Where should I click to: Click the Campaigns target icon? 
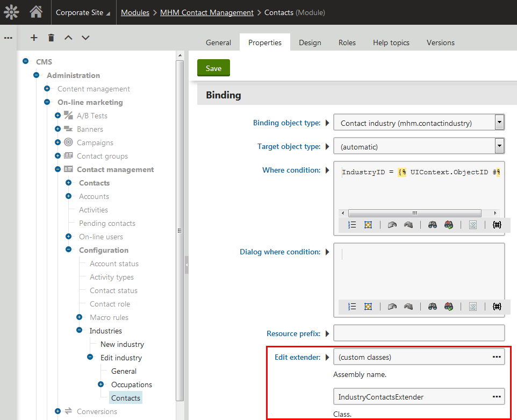68,142
